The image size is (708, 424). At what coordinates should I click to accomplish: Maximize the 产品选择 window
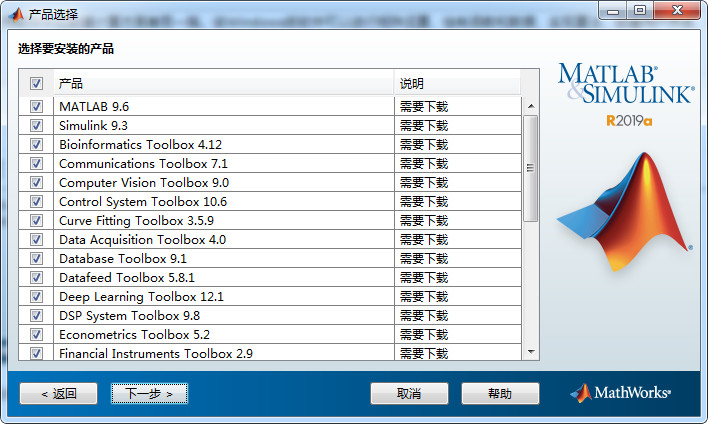click(x=639, y=11)
